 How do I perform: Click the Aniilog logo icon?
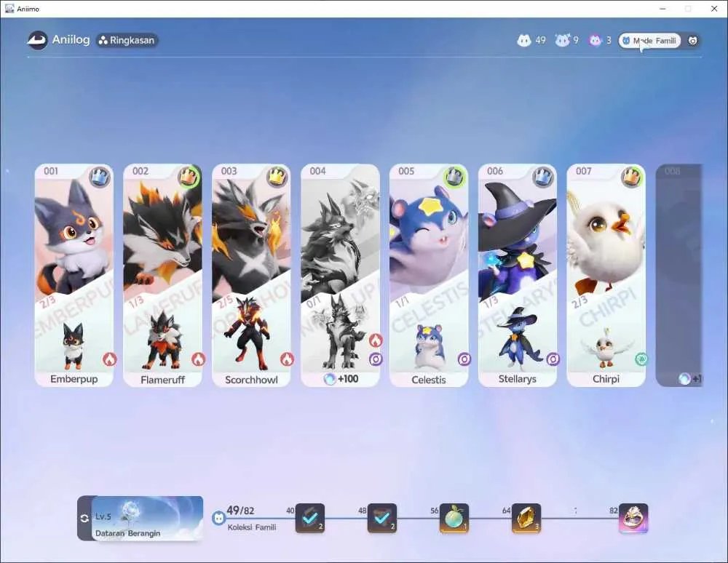(x=37, y=40)
